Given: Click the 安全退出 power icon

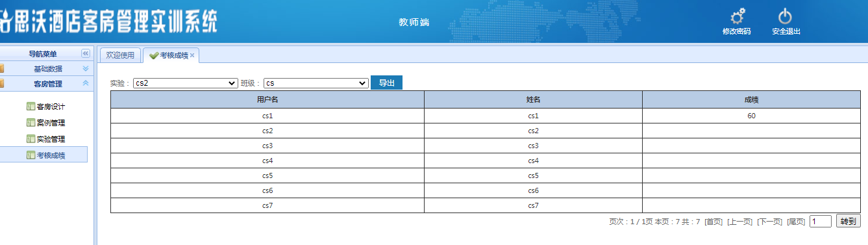Looking at the screenshot, I should click(786, 16).
